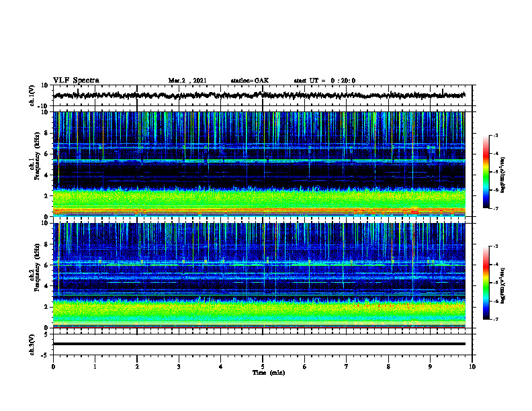Select the "Mar.2 , 2021" date text
The height and width of the screenshot is (411, 532).
click(x=187, y=81)
